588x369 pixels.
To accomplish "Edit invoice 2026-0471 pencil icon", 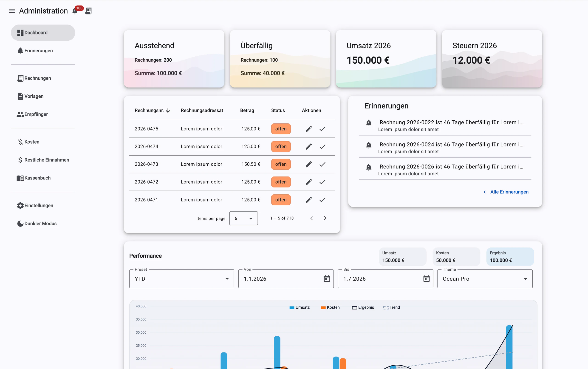I will click(309, 200).
